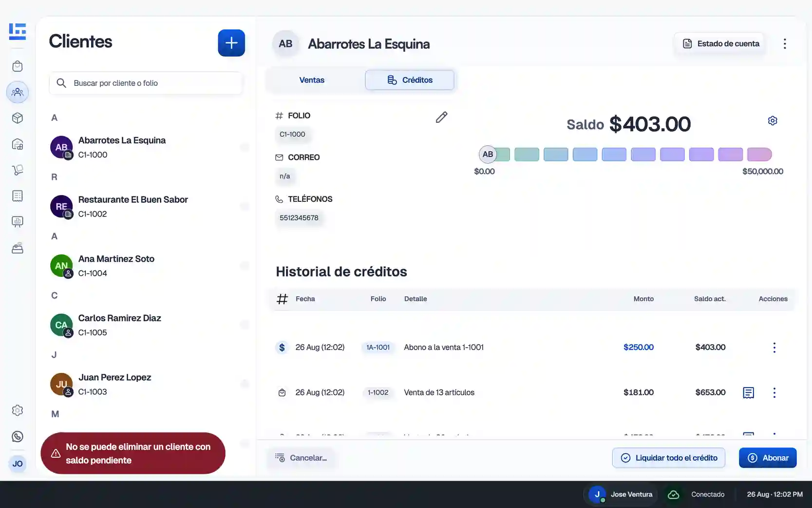Open actions menu for Abono a la venta 1-1001
This screenshot has height=508, width=812.
pos(774,348)
